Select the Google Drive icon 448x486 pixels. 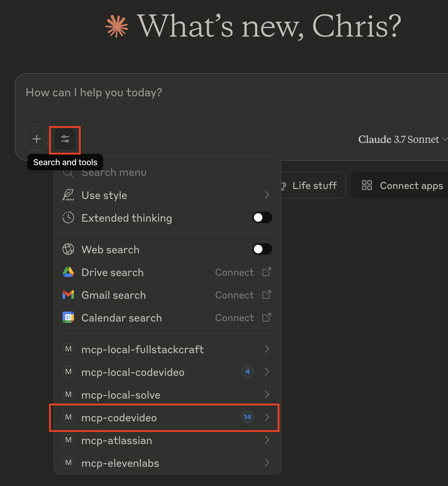coord(68,272)
